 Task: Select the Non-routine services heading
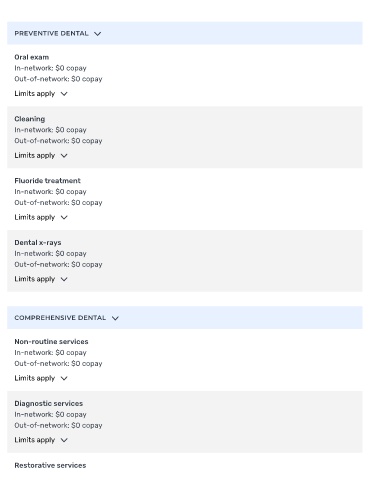(x=51, y=341)
